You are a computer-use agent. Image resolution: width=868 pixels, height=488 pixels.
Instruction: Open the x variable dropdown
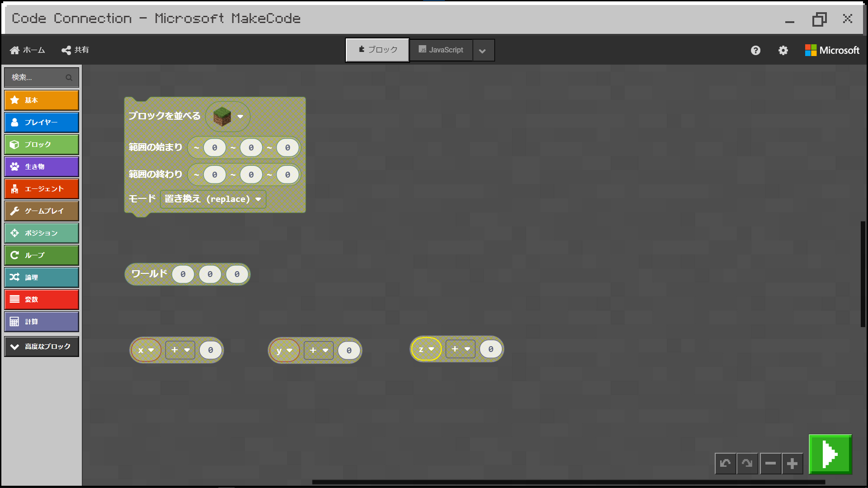(x=146, y=350)
